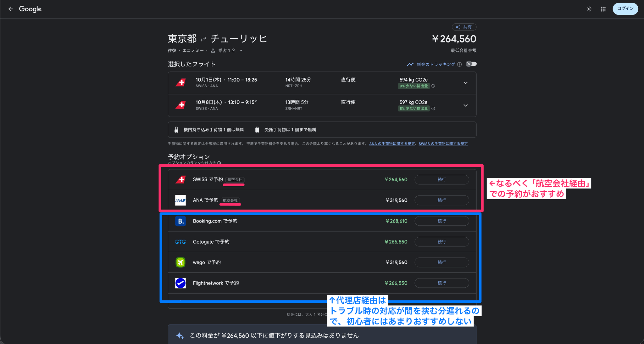Expand the 10月8日 return flight details

click(465, 105)
